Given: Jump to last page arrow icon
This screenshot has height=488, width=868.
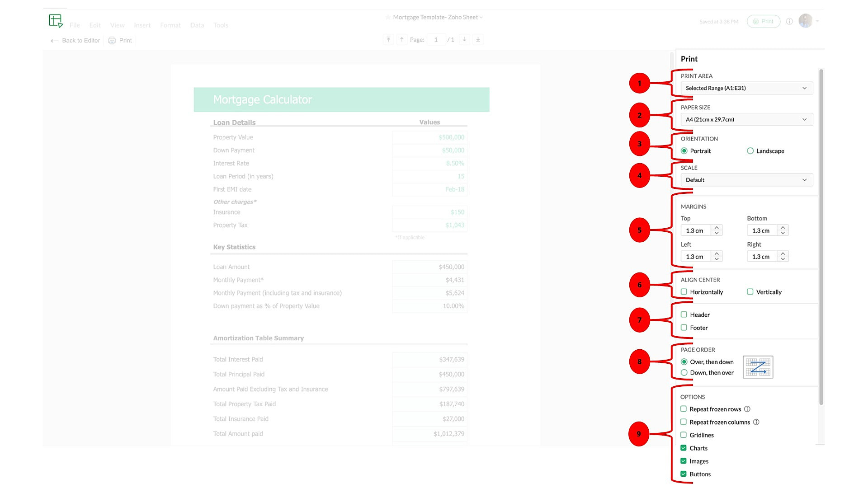Looking at the screenshot, I should [478, 40].
